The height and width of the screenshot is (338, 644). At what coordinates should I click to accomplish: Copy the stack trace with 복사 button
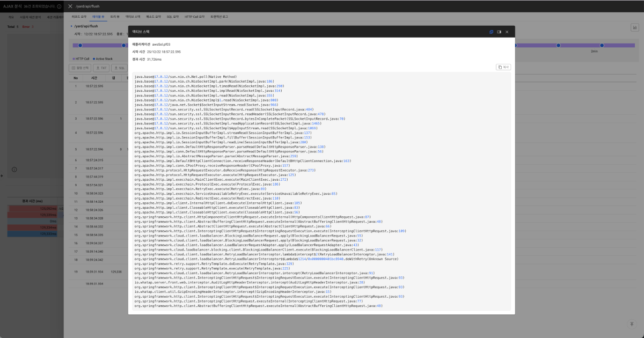click(503, 67)
